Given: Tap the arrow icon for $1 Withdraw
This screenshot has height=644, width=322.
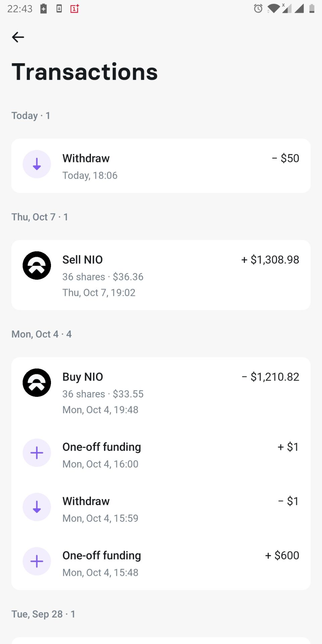Looking at the screenshot, I should point(37,507).
